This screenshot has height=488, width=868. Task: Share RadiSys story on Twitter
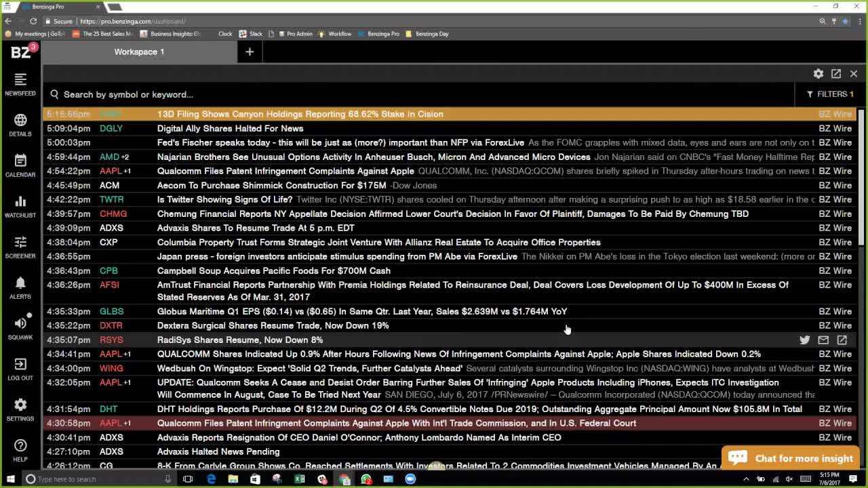pos(805,340)
